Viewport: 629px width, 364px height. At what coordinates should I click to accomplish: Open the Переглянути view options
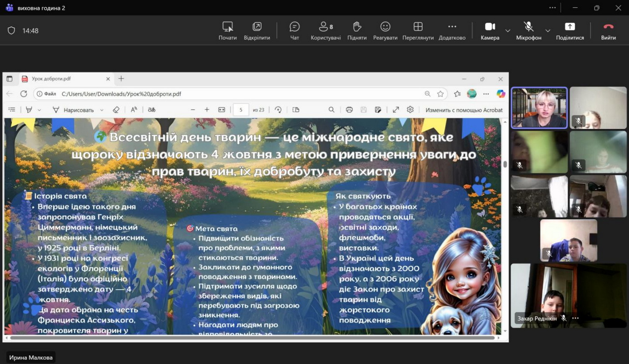coord(418,30)
